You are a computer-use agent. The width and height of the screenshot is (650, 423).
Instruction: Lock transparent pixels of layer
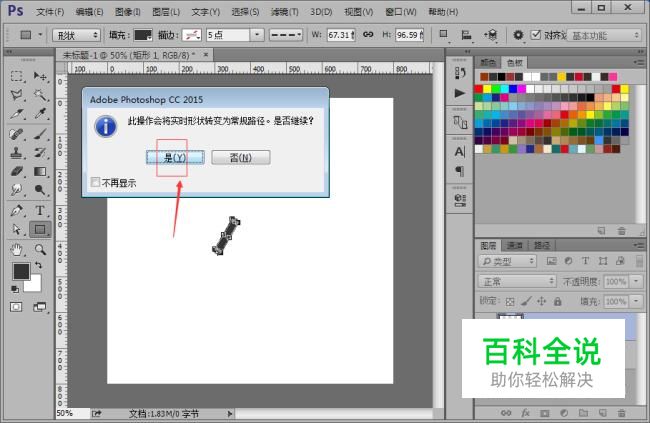tap(510, 301)
